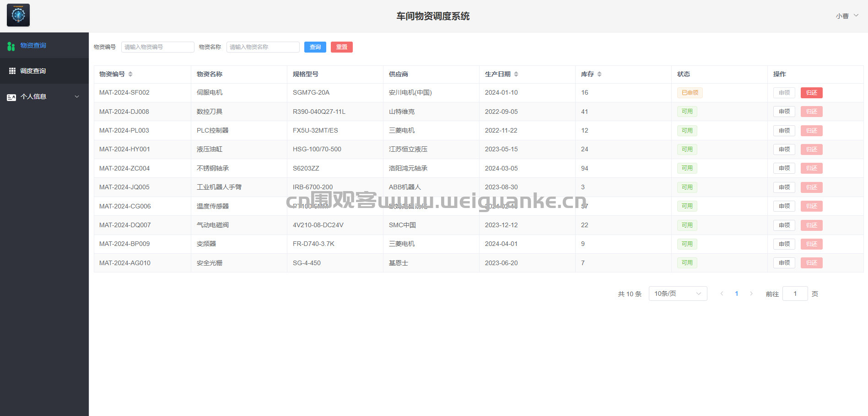Click the 车间物资调度系统 title
The image size is (868, 416).
point(433,16)
